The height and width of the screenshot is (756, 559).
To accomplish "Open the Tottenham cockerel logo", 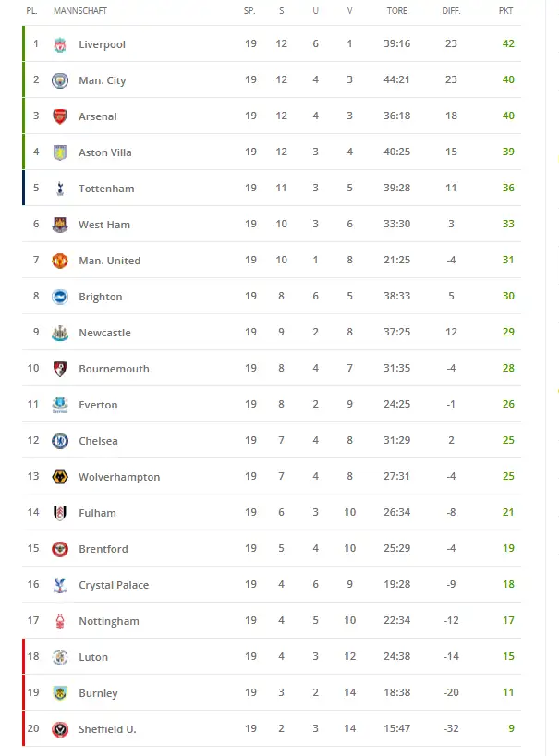I will point(60,189).
